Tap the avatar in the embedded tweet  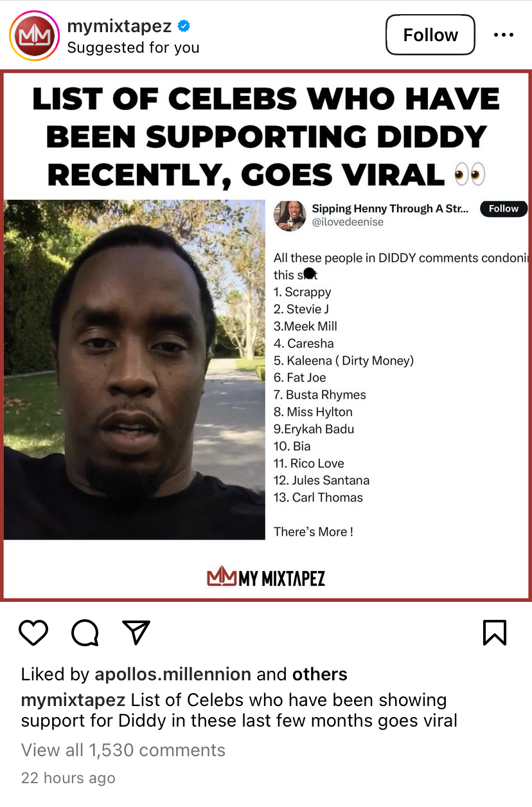[x=290, y=215]
